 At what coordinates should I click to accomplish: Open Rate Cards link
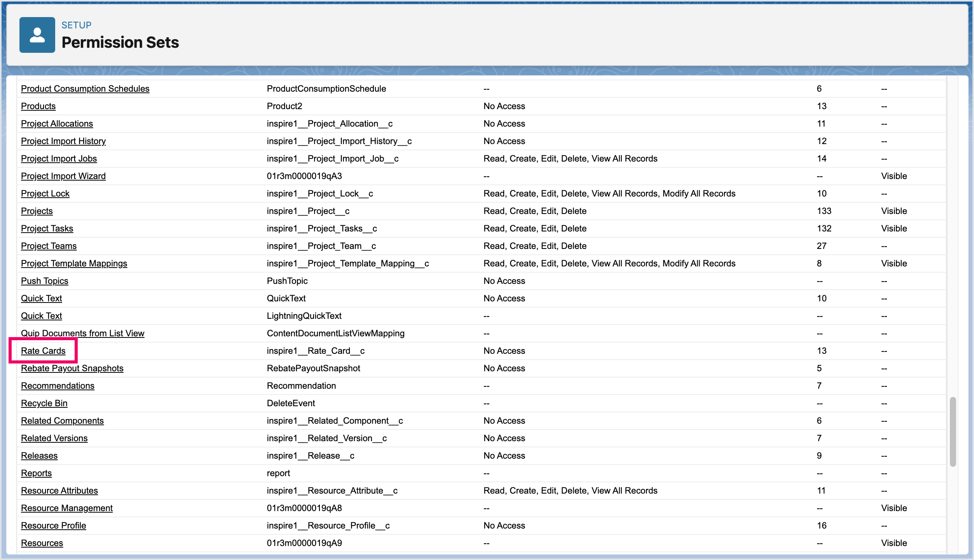point(43,351)
